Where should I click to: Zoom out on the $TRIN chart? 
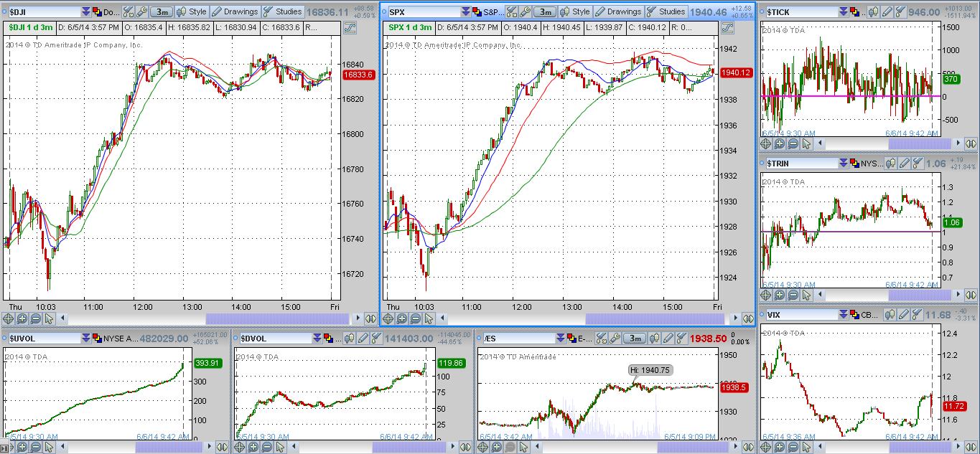point(793,295)
